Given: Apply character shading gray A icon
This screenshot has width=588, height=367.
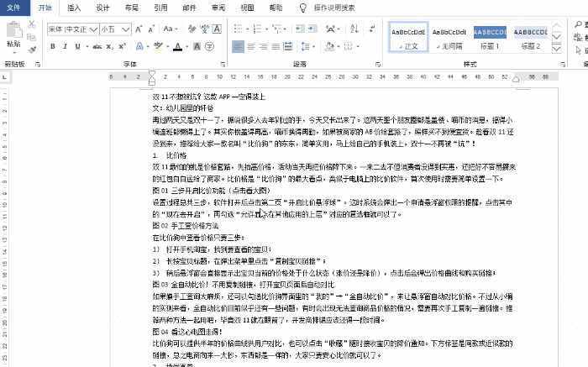Looking at the screenshot, I should click(197, 46).
